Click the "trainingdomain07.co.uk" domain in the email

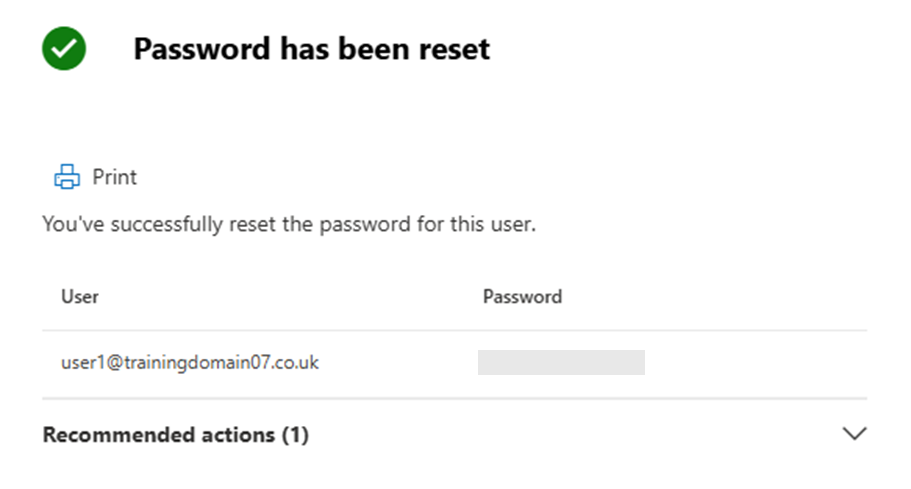[x=221, y=362]
